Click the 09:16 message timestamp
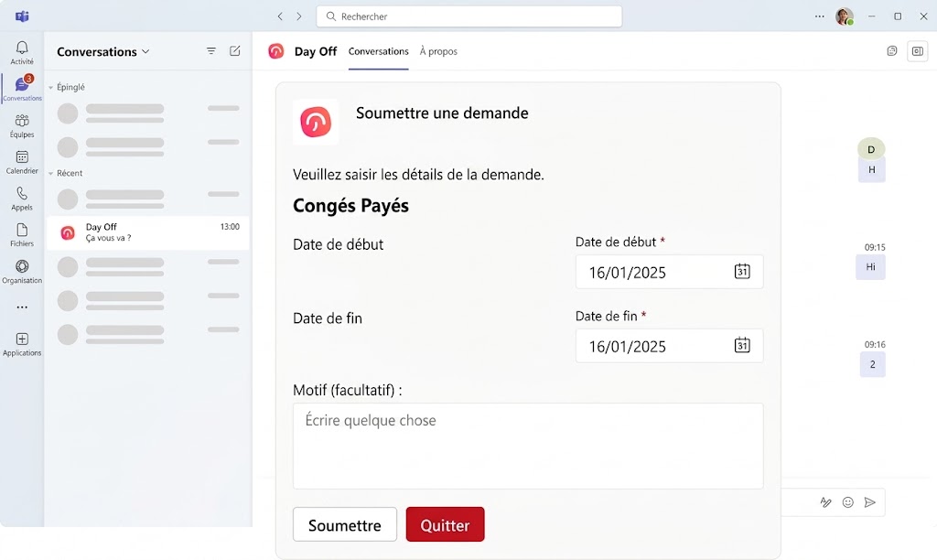The image size is (937, 560). (875, 344)
